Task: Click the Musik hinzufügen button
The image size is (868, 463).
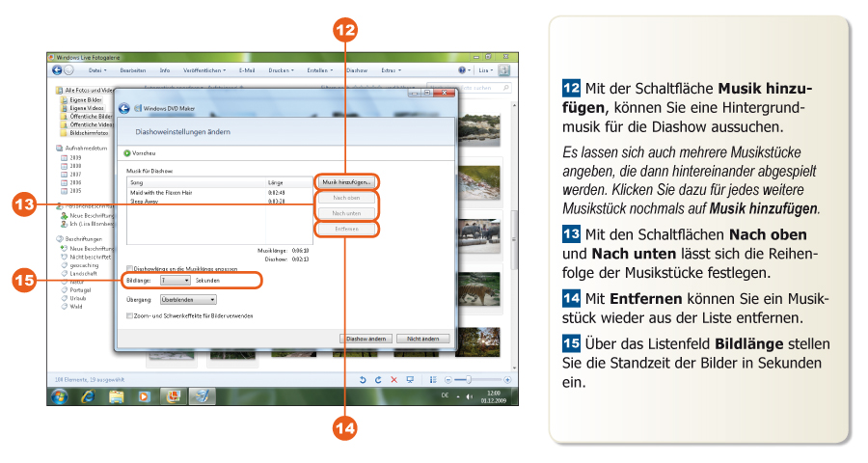Action: (346, 181)
